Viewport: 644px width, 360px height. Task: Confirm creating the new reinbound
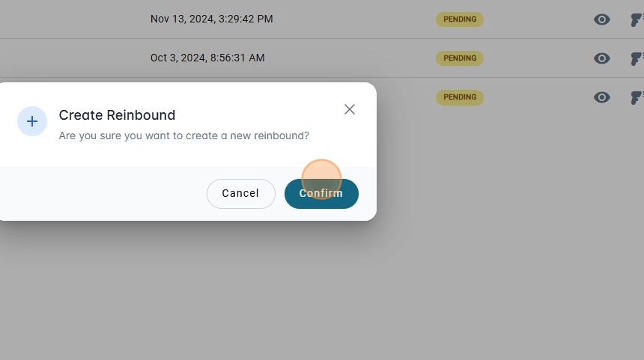click(321, 193)
